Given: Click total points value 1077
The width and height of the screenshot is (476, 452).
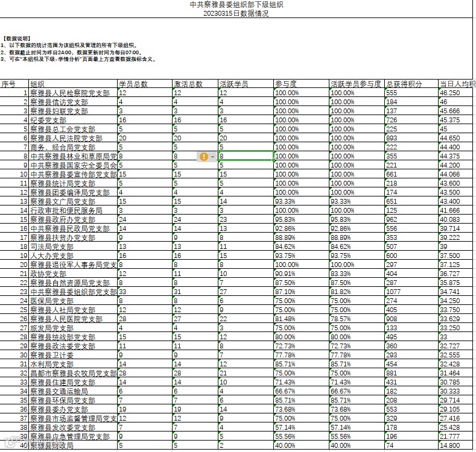Looking at the screenshot, I should click(393, 292).
